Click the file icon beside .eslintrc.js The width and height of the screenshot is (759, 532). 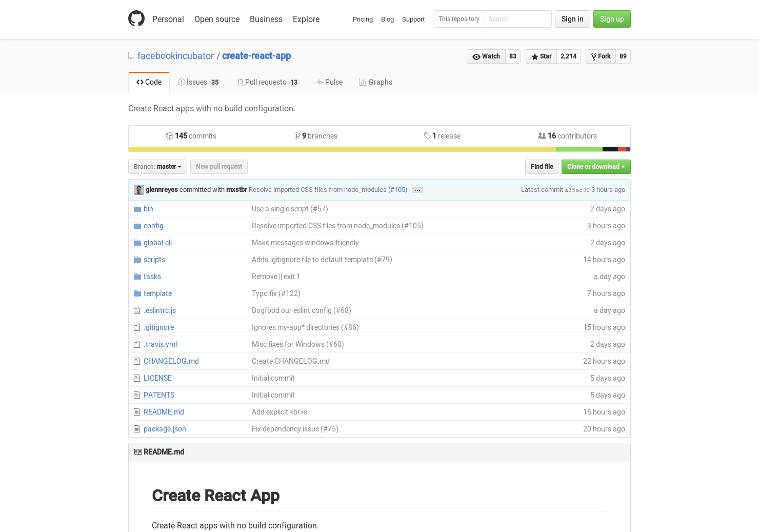click(x=137, y=310)
